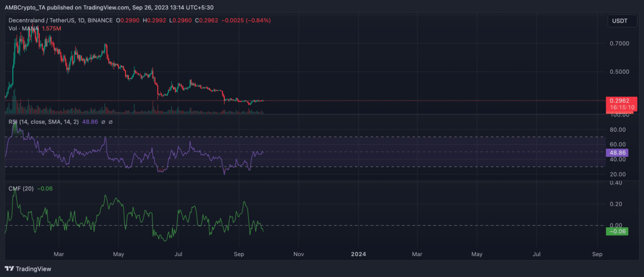Click the Sep label at right end of axis

pyautogui.click(x=597, y=254)
